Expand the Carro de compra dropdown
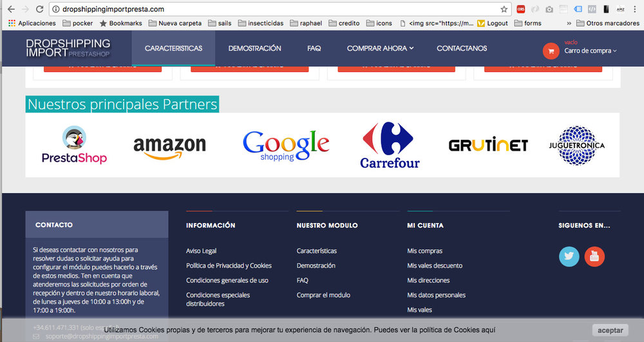Image resolution: width=644 pixels, height=342 pixels. [x=591, y=50]
